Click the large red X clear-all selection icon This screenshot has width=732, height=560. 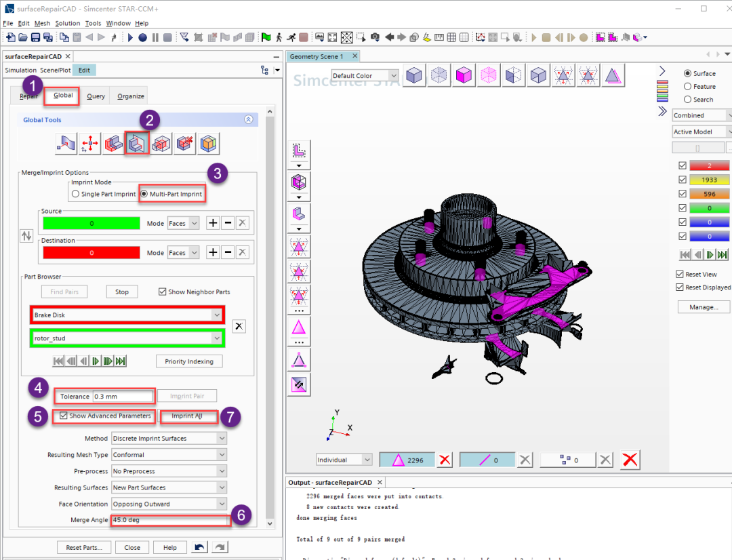coord(630,460)
